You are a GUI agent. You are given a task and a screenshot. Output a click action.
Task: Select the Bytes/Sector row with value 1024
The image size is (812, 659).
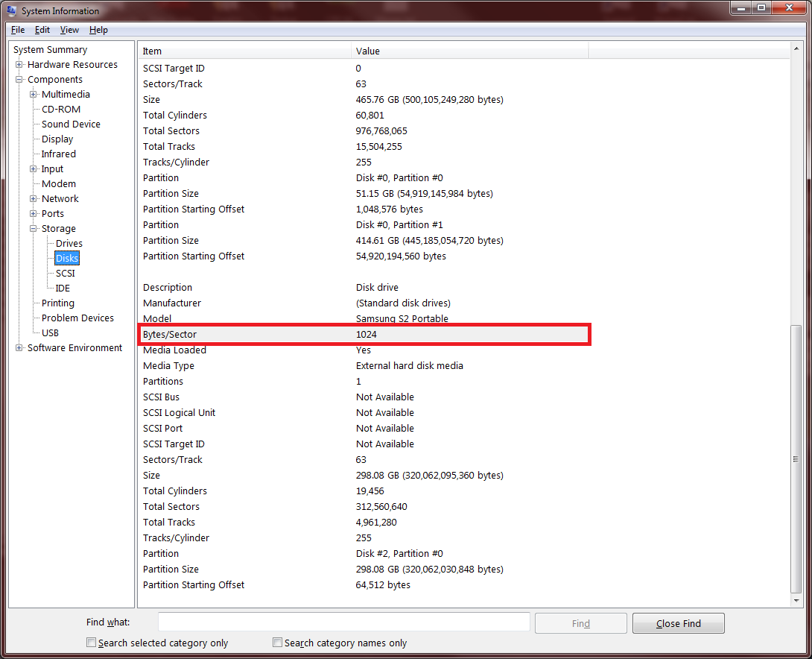365,335
